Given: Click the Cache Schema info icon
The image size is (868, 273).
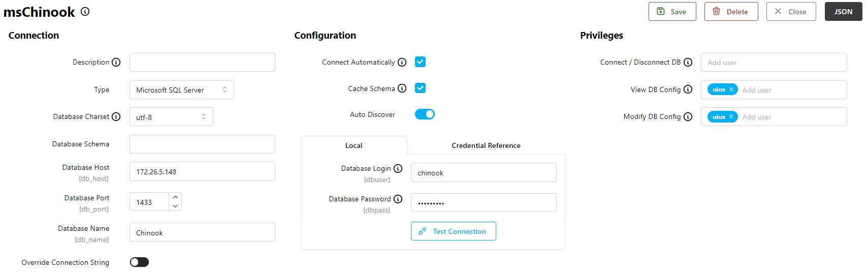Looking at the screenshot, I should 402,88.
